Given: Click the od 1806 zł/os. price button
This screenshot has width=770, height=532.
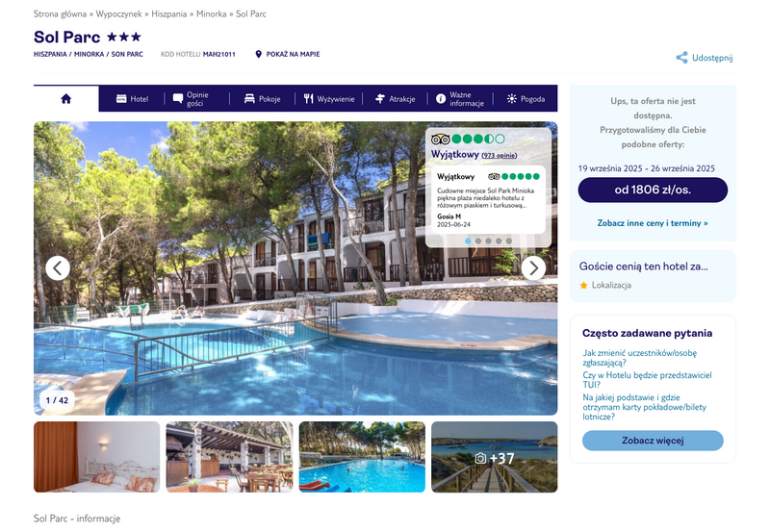Looking at the screenshot, I should (x=653, y=190).
